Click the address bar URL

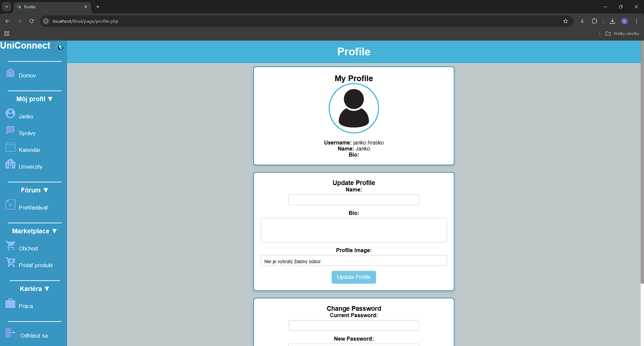86,21
